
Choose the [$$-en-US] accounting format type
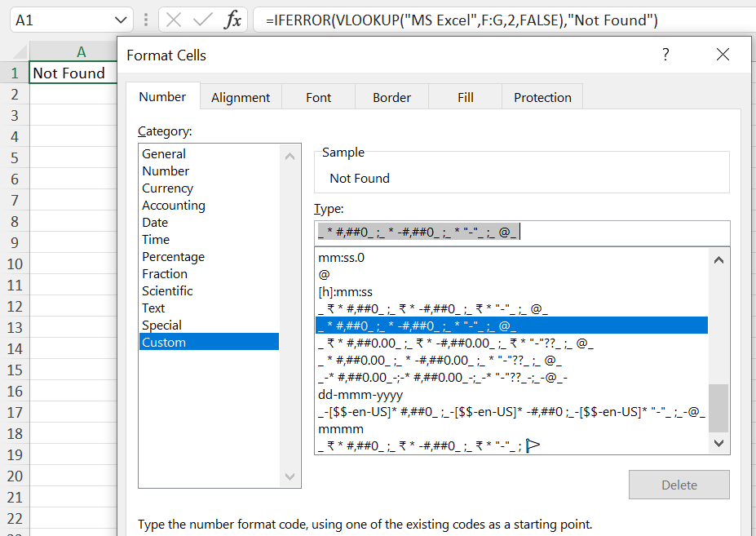coord(511,411)
